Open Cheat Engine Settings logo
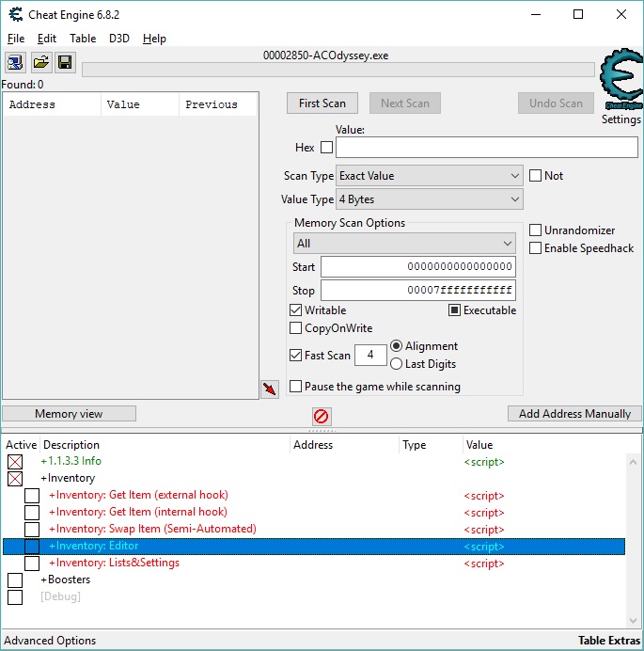 [620, 80]
